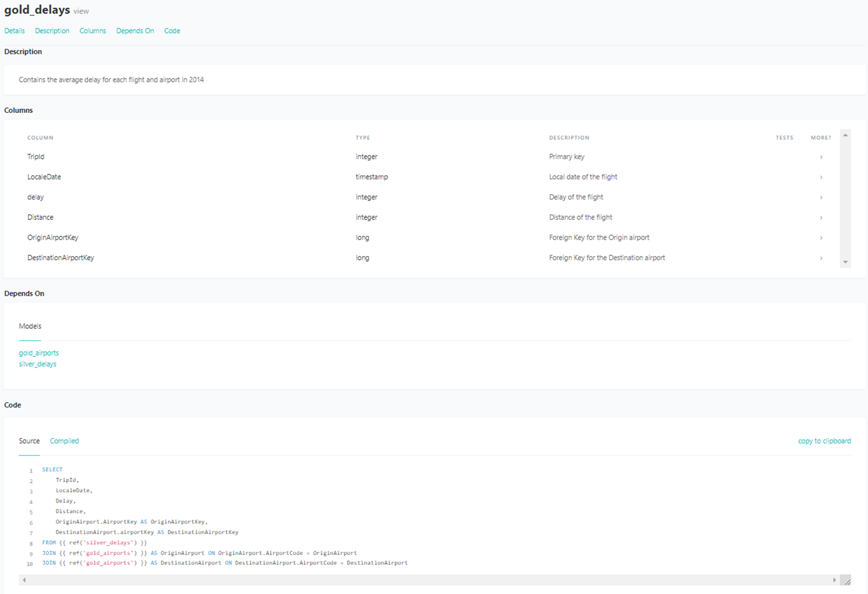Open the silver_delays model

click(x=37, y=364)
